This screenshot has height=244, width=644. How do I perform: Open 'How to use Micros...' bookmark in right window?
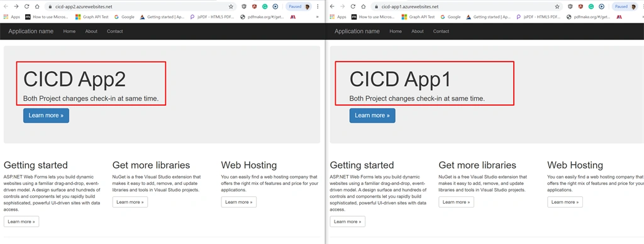click(x=372, y=17)
